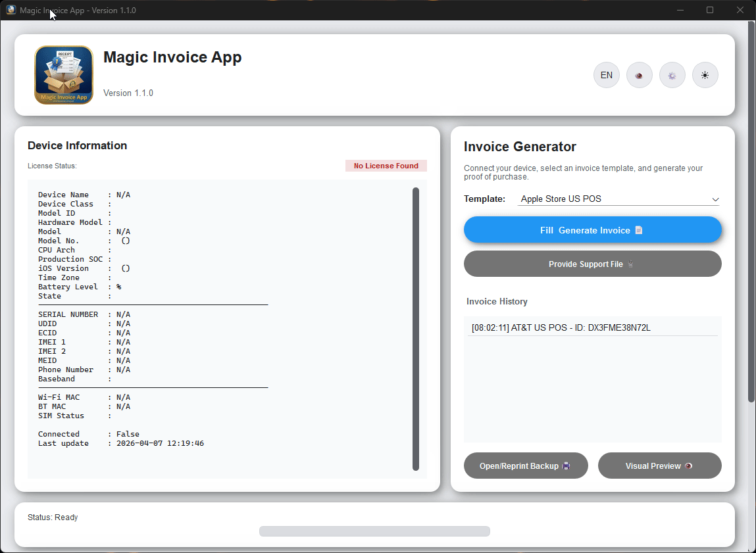
Task: Open the EN language selector
Action: (606, 75)
